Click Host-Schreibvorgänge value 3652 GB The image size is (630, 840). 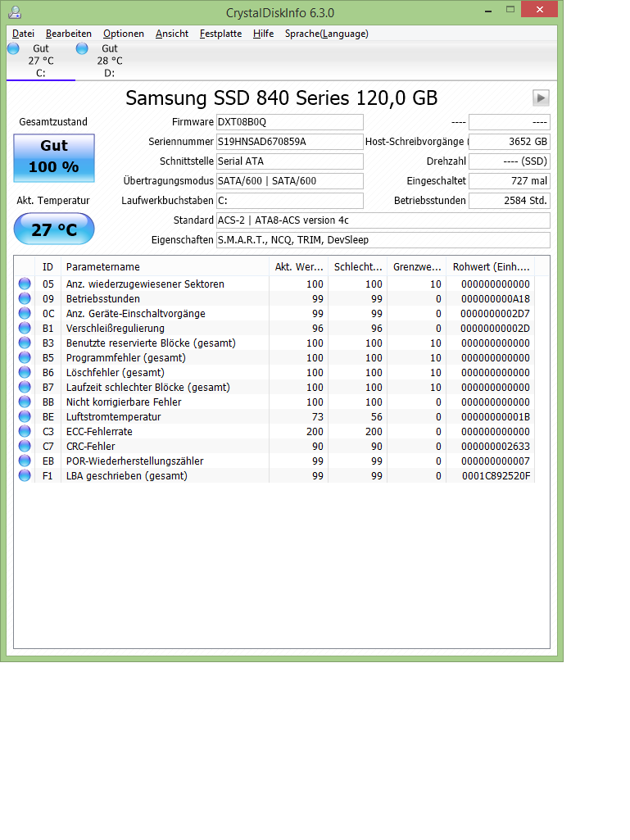[x=510, y=142]
